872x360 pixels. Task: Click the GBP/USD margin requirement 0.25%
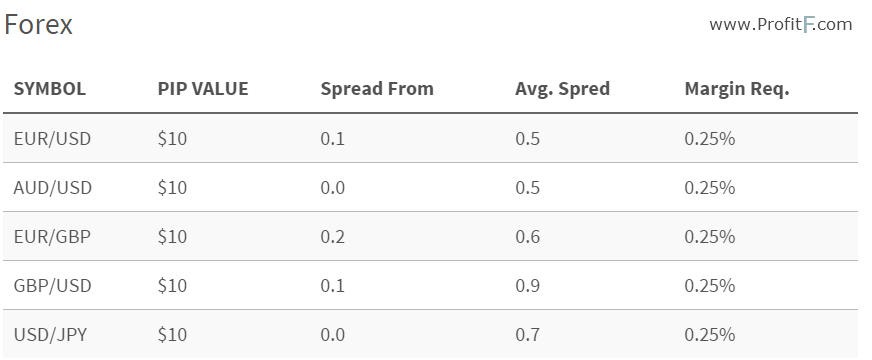710,286
